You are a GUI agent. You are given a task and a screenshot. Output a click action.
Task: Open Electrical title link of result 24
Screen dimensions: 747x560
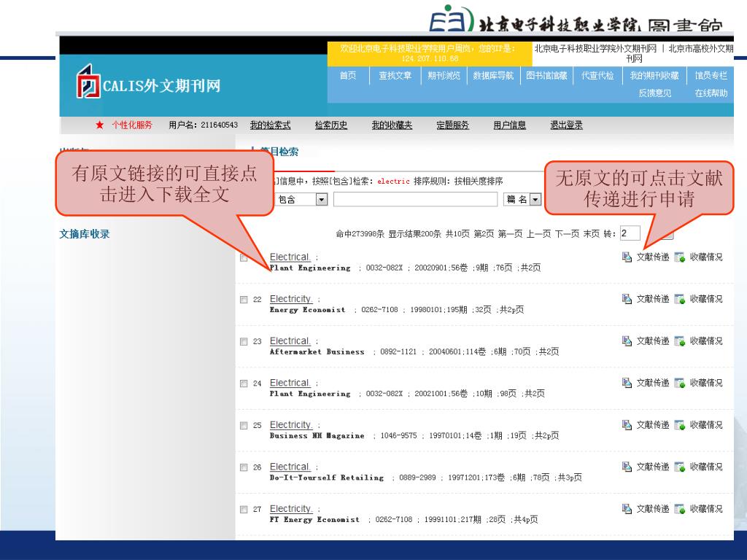coord(290,382)
